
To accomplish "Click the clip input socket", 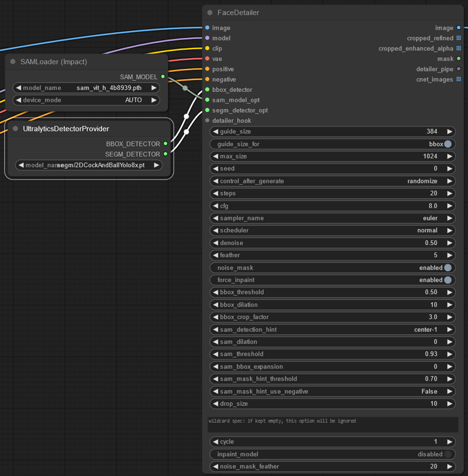I will (207, 49).
